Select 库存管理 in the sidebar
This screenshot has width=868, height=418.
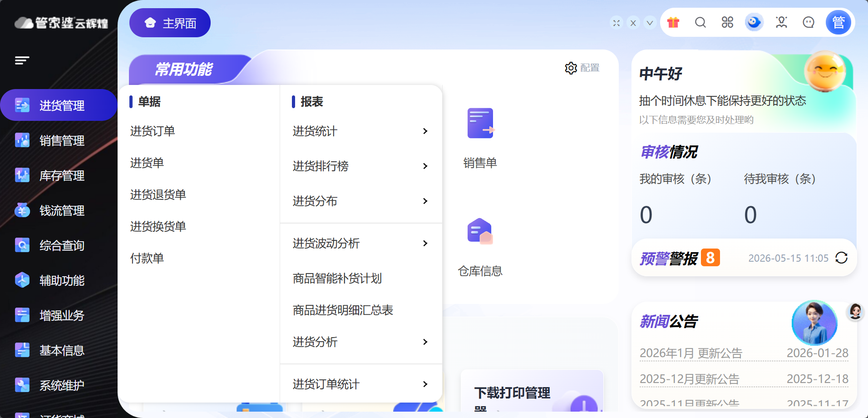(x=59, y=175)
